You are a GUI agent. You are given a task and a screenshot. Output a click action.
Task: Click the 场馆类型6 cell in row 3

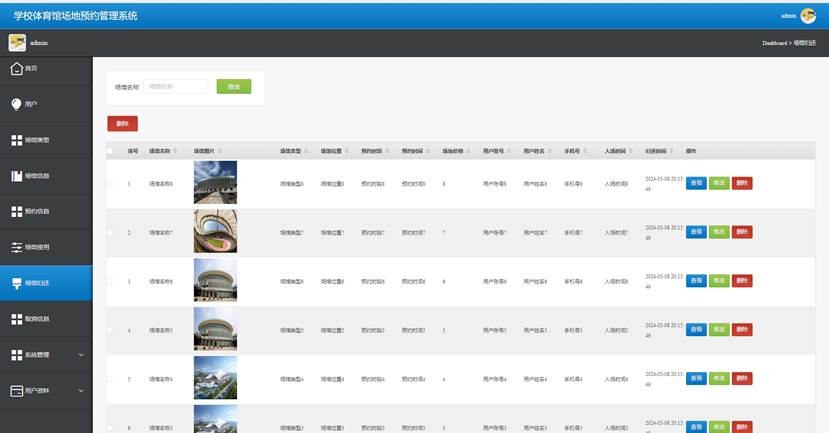click(291, 282)
